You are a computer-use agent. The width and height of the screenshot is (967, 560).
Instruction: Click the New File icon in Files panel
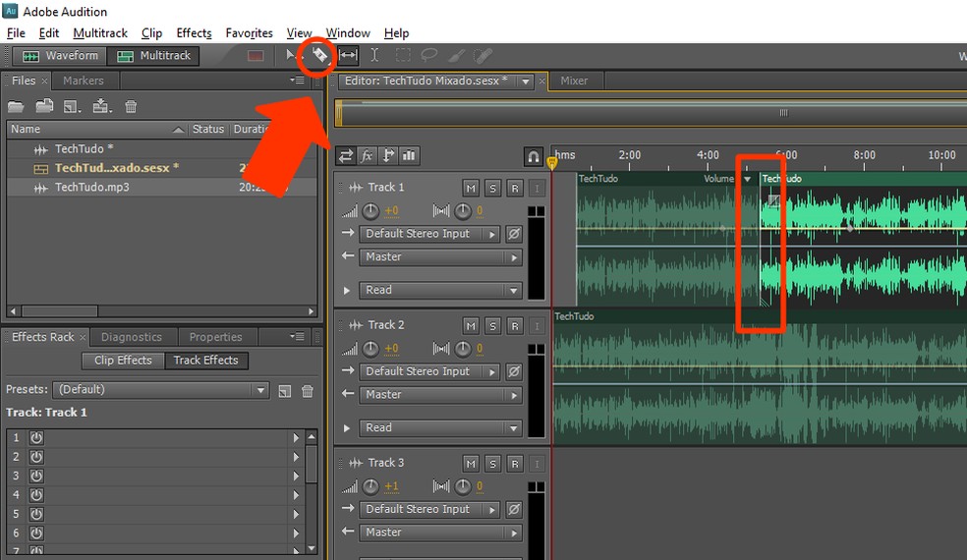pyautogui.click(x=72, y=107)
